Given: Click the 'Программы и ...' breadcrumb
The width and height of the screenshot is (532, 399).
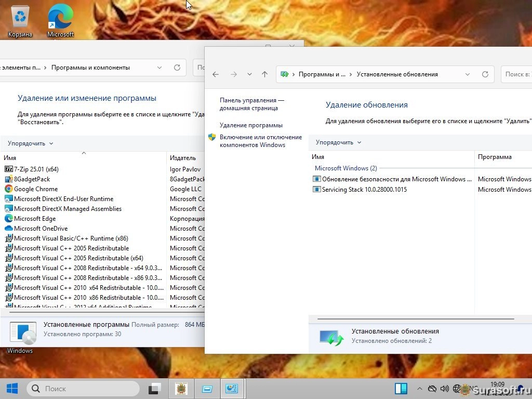Looking at the screenshot, I should point(322,74).
